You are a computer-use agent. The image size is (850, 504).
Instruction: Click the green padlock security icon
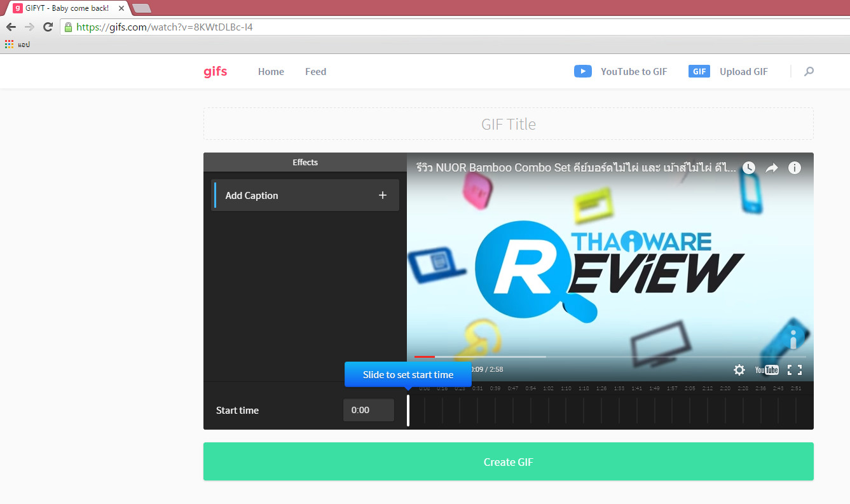68,27
